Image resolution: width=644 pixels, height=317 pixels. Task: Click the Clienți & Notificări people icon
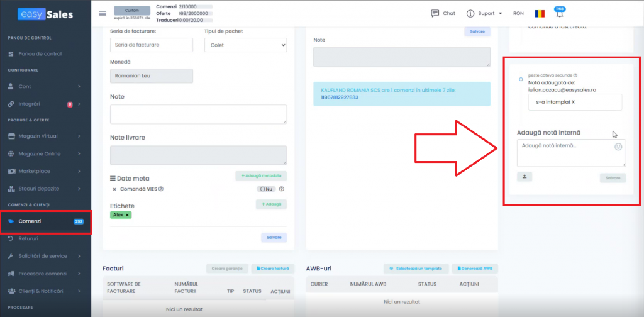pyautogui.click(x=11, y=291)
